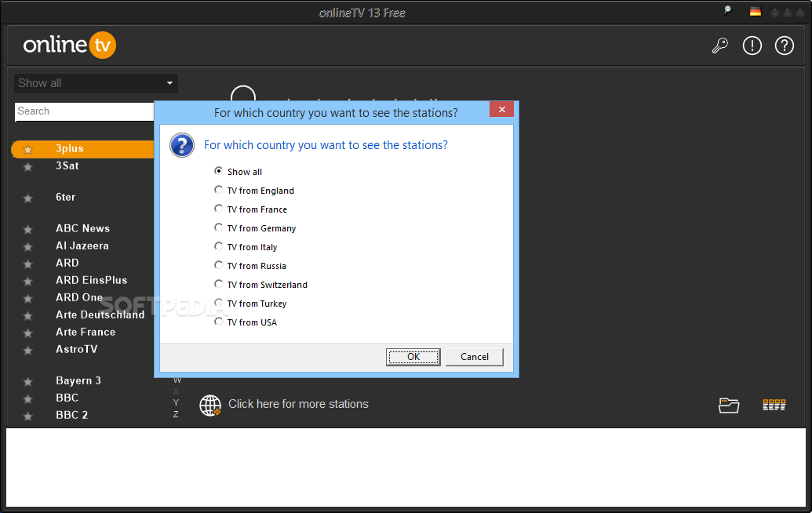Toggle favorite star for Arte Deutschland
This screenshot has width=812, height=513.
[28, 316]
